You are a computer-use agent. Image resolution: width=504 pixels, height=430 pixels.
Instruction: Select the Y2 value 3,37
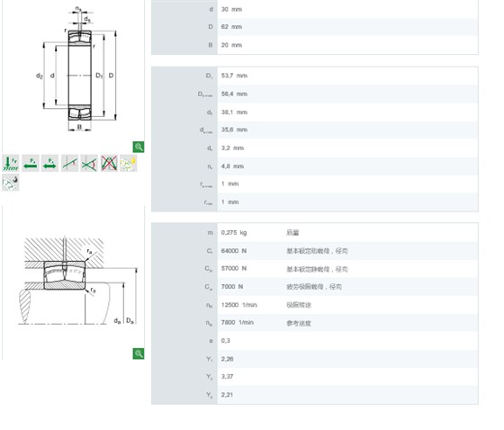tap(227, 376)
